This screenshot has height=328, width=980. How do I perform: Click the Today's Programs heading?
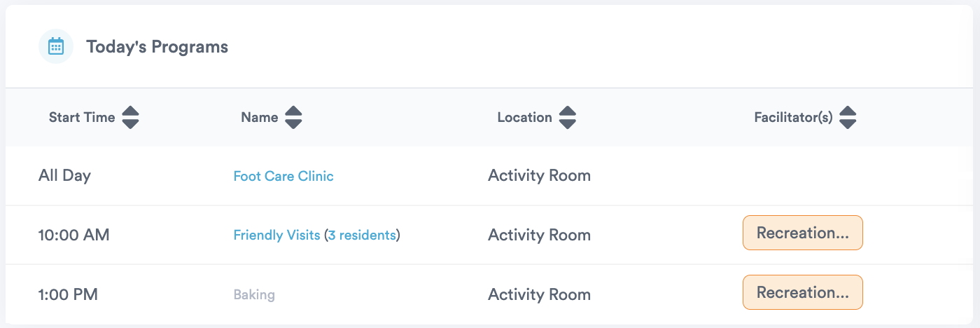coord(157,47)
